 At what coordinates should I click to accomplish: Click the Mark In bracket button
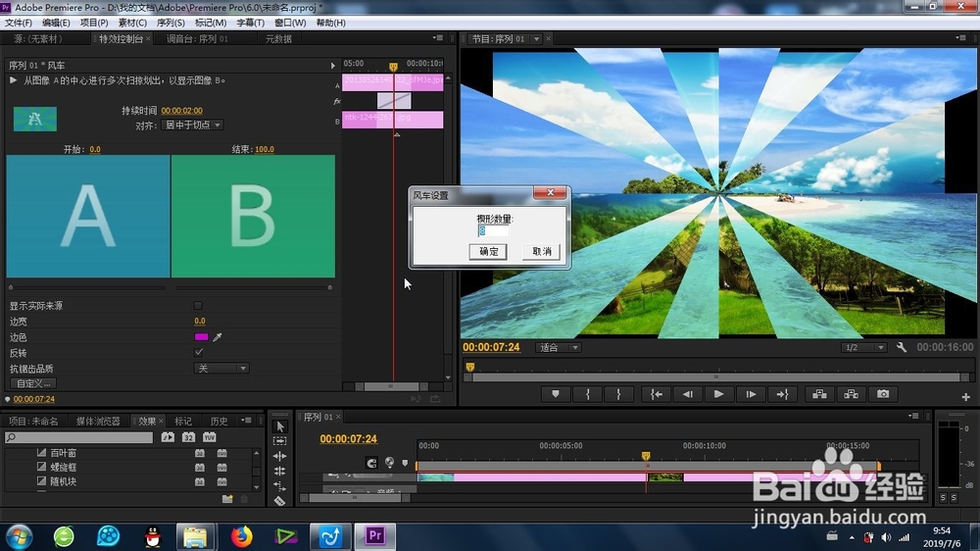(x=587, y=394)
